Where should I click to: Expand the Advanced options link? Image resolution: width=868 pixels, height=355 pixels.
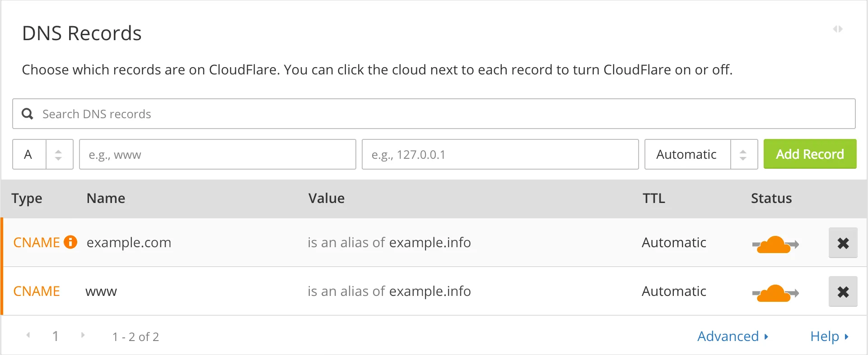pos(733,337)
